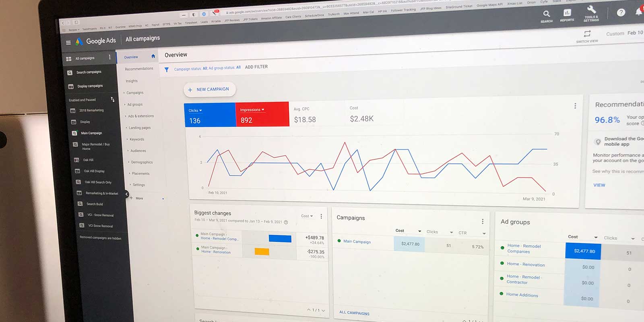The width and height of the screenshot is (644, 322).
Task: Click the Switch View icon
Action: pyautogui.click(x=587, y=33)
